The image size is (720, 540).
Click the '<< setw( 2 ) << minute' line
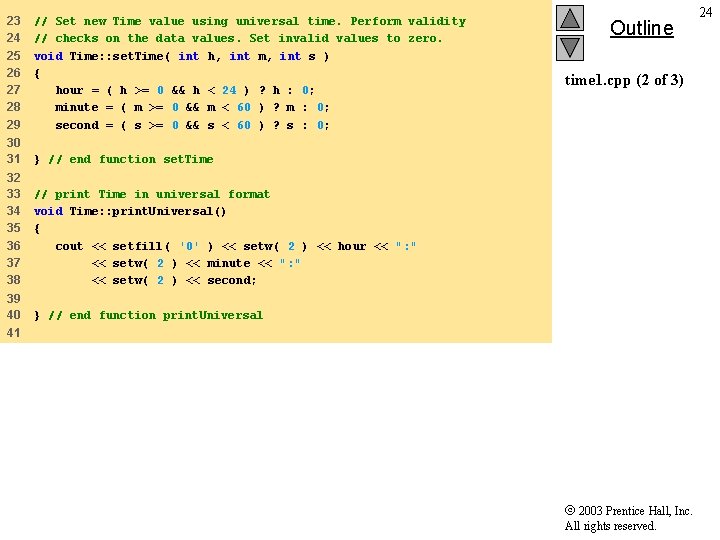196,263
